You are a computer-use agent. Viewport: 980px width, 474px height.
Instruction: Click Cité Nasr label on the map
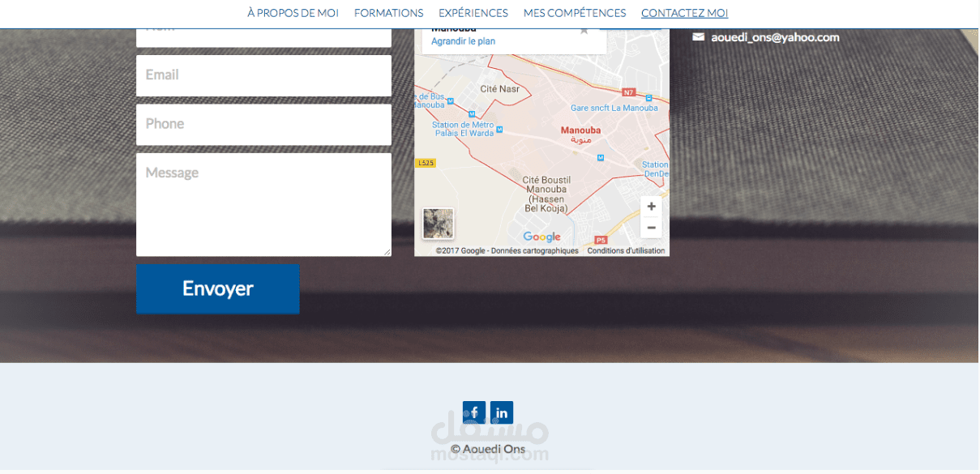pyautogui.click(x=500, y=89)
